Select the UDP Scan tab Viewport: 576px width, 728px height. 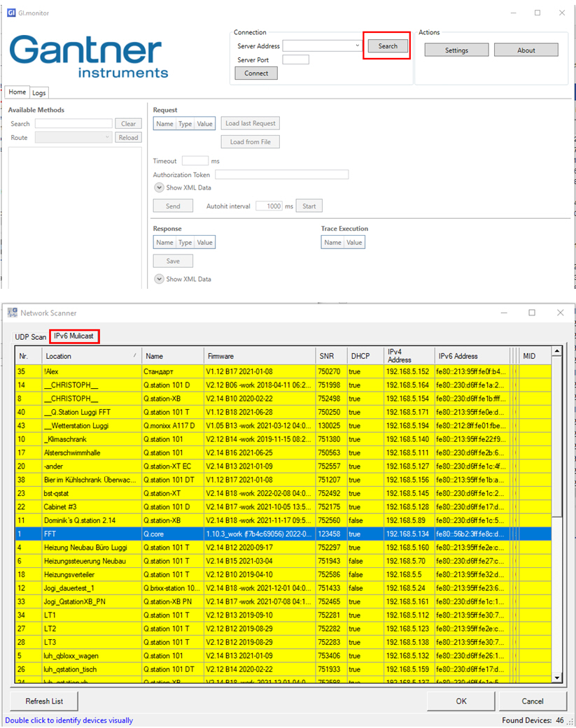[x=30, y=337]
